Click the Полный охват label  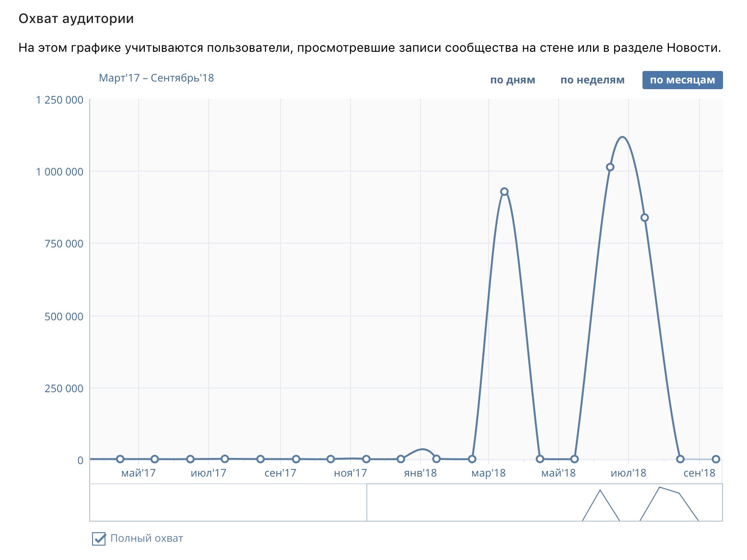tap(147, 538)
